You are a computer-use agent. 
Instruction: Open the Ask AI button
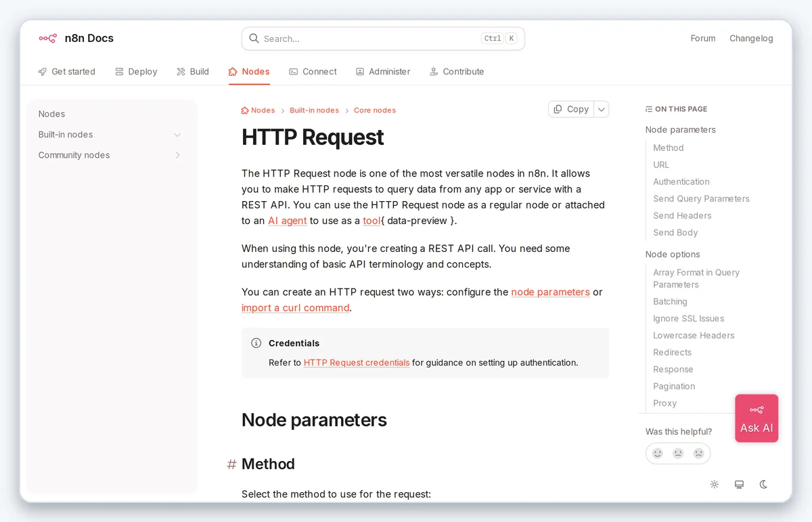point(757,418)
